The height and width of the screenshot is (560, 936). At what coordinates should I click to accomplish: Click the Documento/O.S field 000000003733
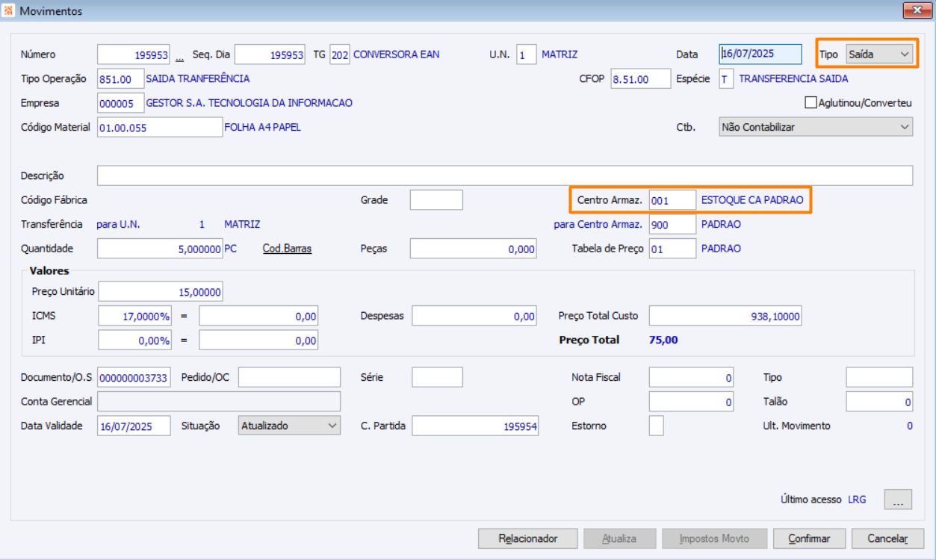(x=134, y=377)
